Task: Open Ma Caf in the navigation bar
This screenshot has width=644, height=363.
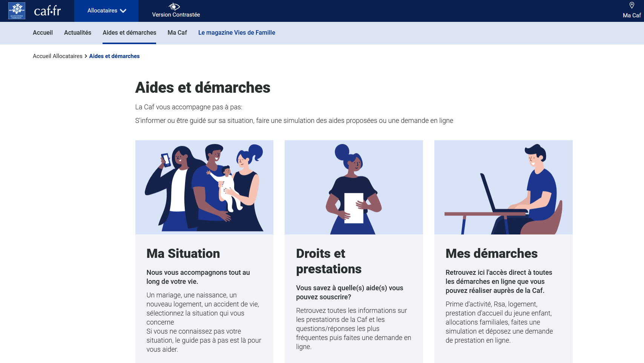Action: tap(177, 33)
